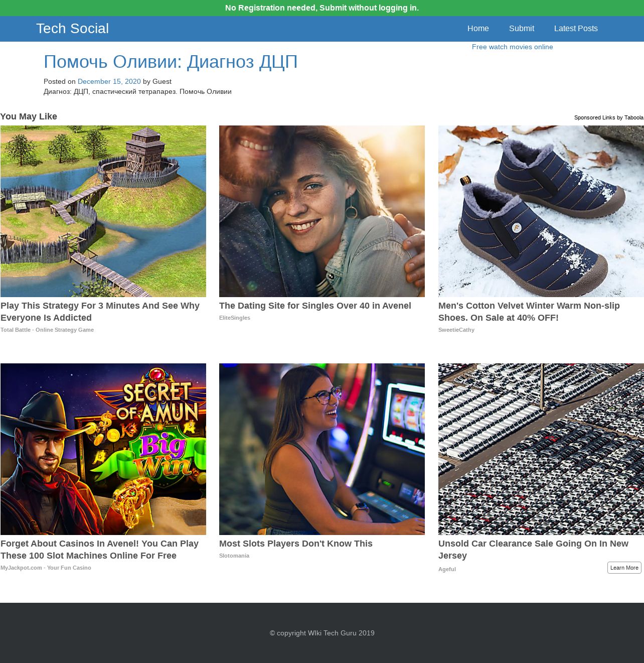Click the You May Like heading
The width and height of the screenshot is (644, 663).
pyautogui.click(x=29, y=116)
